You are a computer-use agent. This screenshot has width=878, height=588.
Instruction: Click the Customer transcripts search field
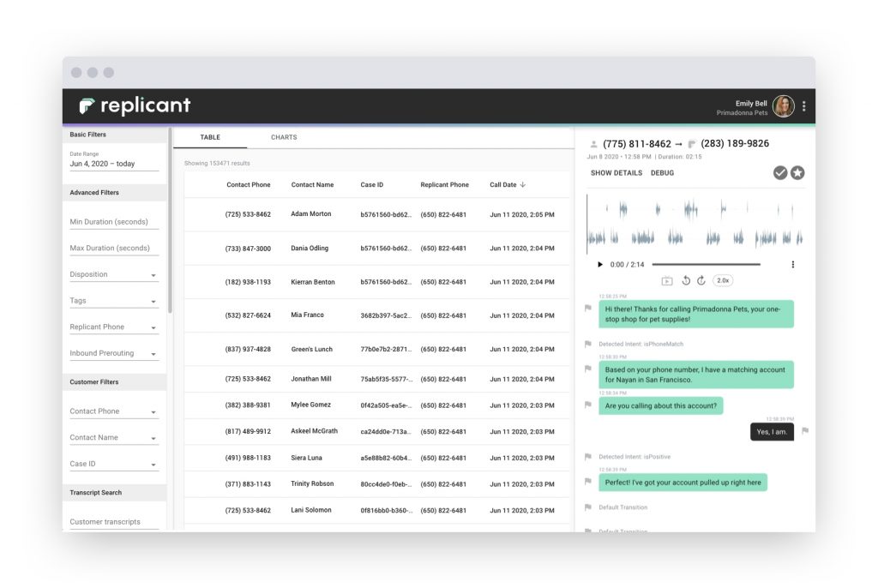[x=114, y=522]
